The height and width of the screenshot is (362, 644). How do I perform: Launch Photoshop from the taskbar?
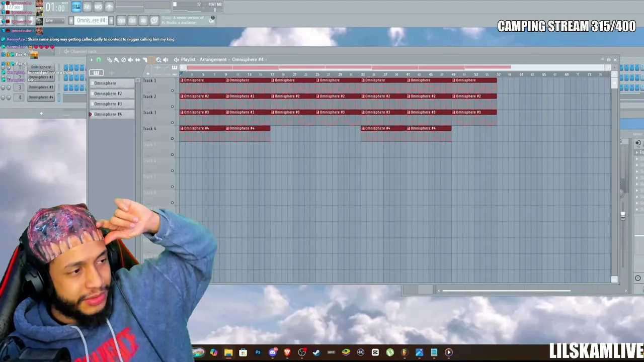tap(258, 352)
